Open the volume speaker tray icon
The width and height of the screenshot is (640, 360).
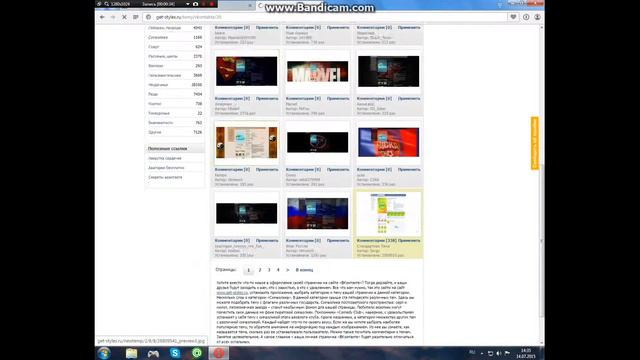pos(499,353)
